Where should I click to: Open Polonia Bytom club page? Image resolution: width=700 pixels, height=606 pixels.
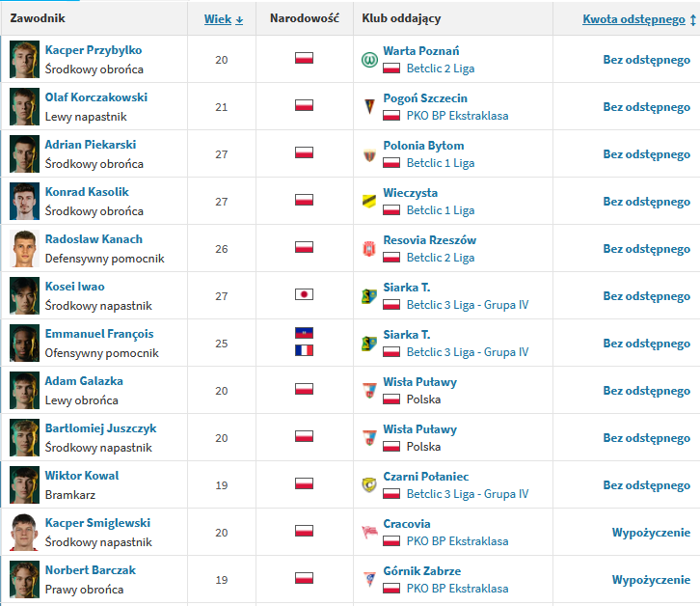coord(423,146)
